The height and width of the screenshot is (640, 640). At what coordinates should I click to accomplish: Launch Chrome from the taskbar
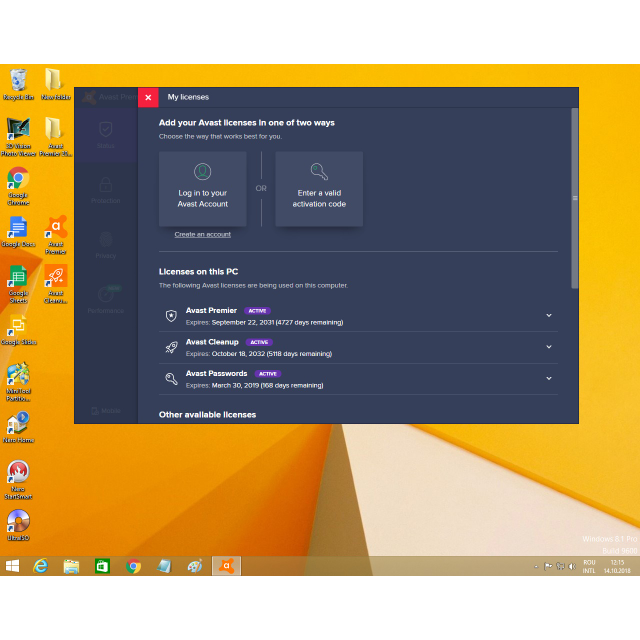tap(133, 566)
